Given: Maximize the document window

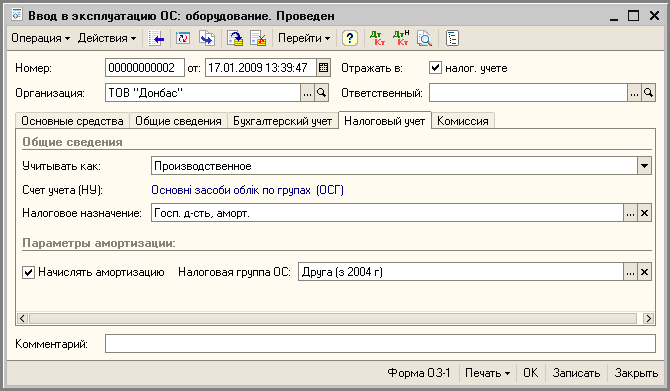Looking at the screenshot, I should [x=633, y=16].
